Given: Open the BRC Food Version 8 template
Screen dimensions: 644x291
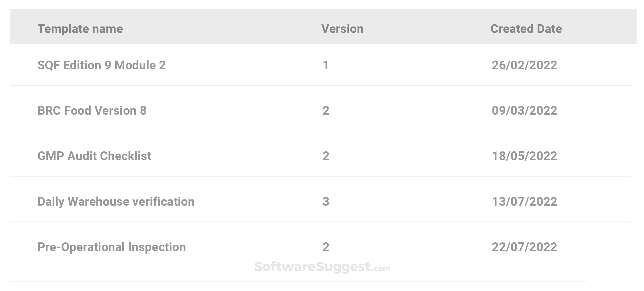Looking at the screenshot, I should tap(92, 111).
